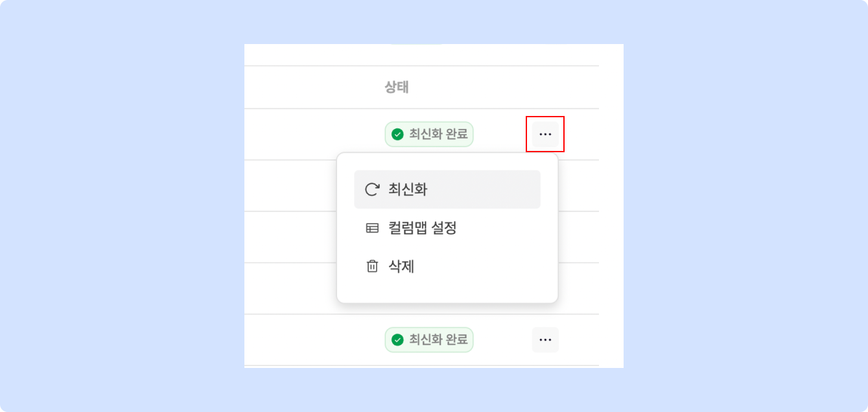Select the 최신화 menu option

[x=408, y=189]
